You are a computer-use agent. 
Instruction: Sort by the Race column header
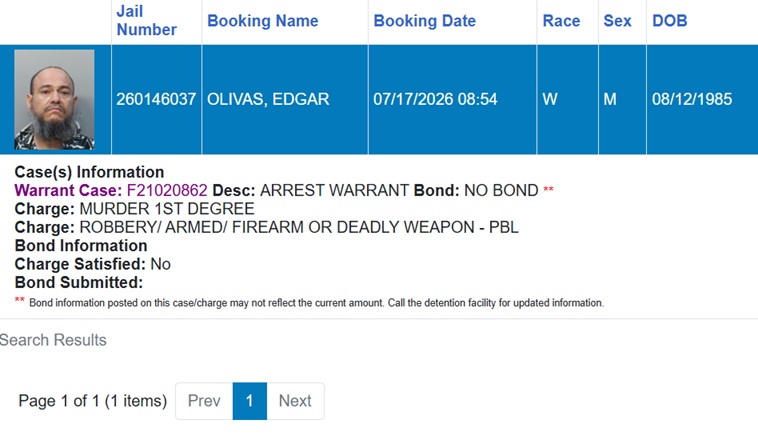(561, 21)
